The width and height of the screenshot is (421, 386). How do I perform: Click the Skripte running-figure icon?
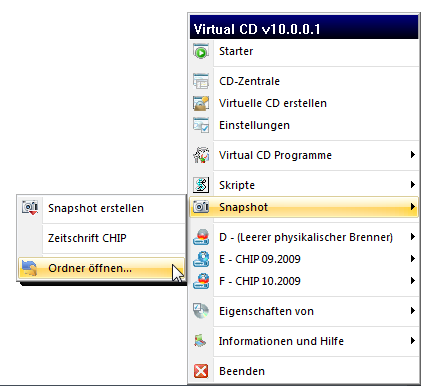201,185
